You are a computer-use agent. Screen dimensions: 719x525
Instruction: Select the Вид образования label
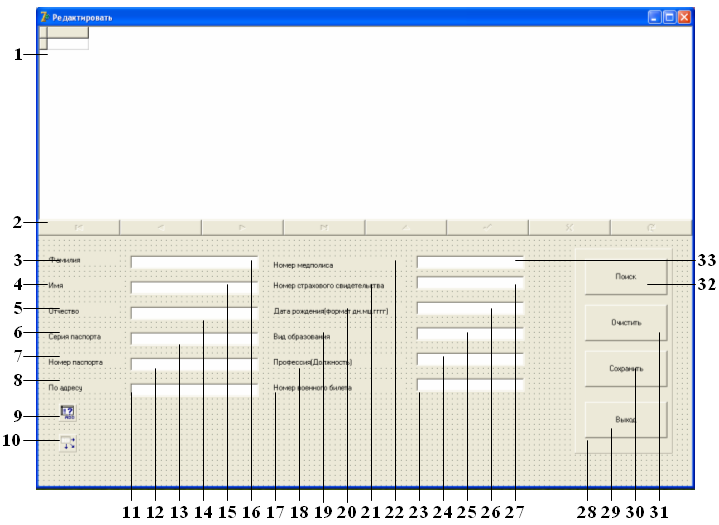(302, 337)
